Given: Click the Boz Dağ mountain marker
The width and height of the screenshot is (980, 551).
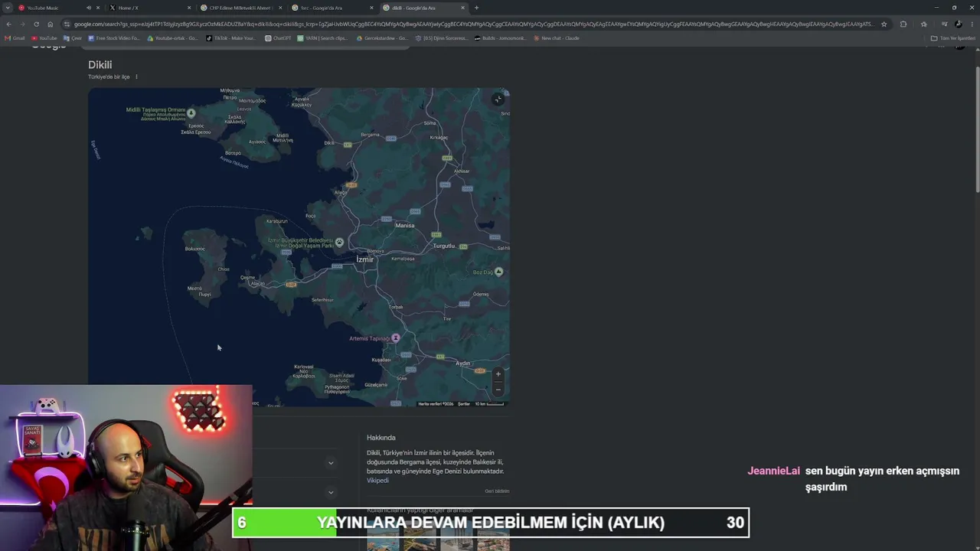Looking at the screenshot, I should point(498,272).
